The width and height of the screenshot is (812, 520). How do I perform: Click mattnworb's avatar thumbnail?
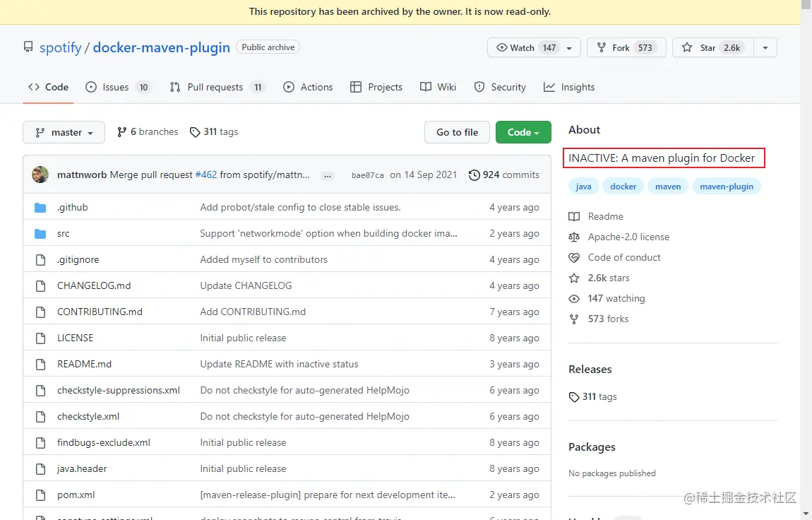(40, 175)
